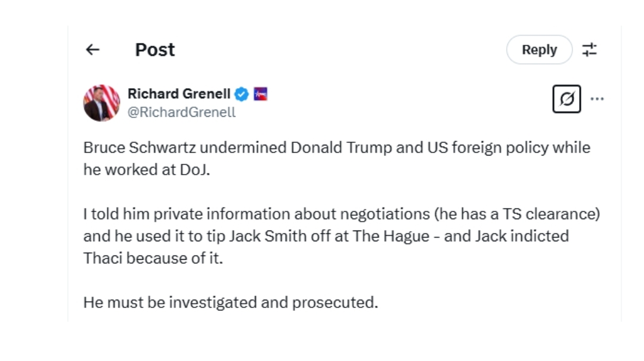Open Richard Grenell's profile avatar

click(x=101, y=103)
